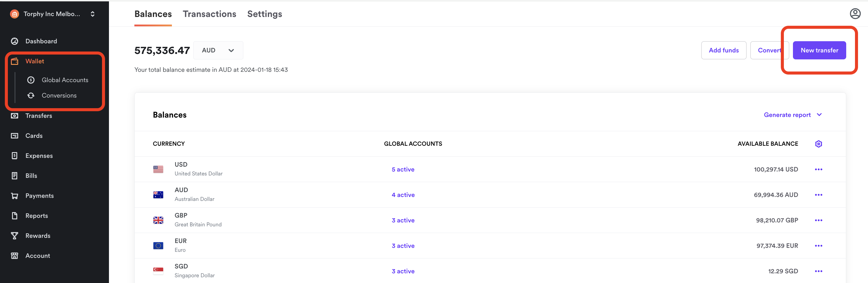Open Global Accounts under Wallet
Image resolution: width=868 pixels, height=283 pixels.
(65, 80)
